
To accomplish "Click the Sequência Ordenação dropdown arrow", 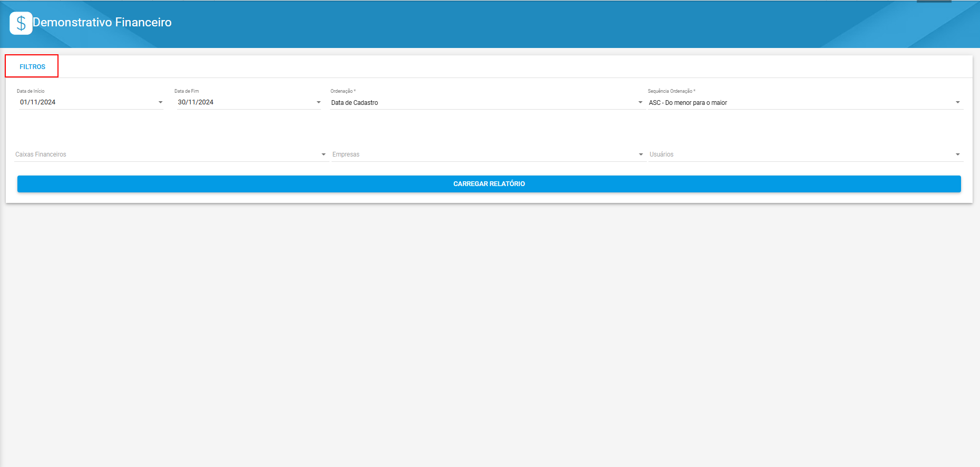I will point(958,102).
